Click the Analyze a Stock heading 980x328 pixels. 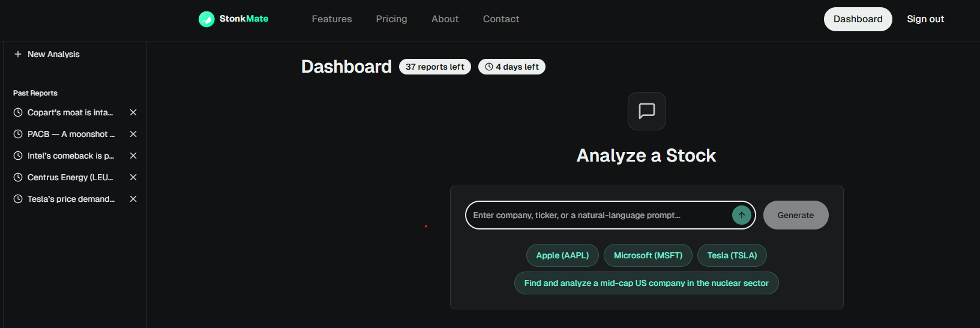tap(646, 156)
